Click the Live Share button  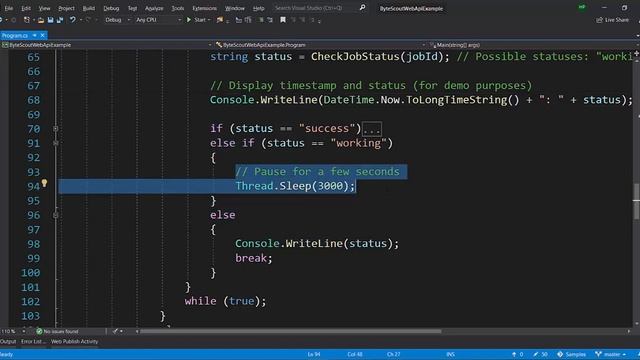pos(613,20)
